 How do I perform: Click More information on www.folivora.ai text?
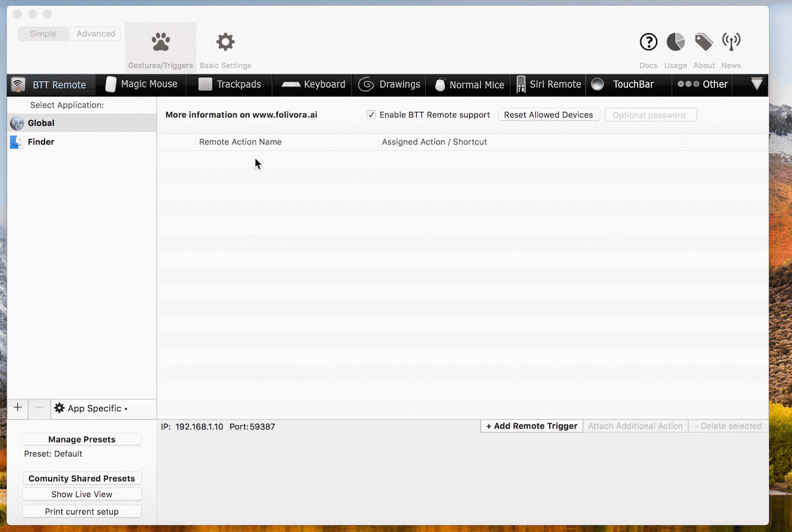(241, 114)
